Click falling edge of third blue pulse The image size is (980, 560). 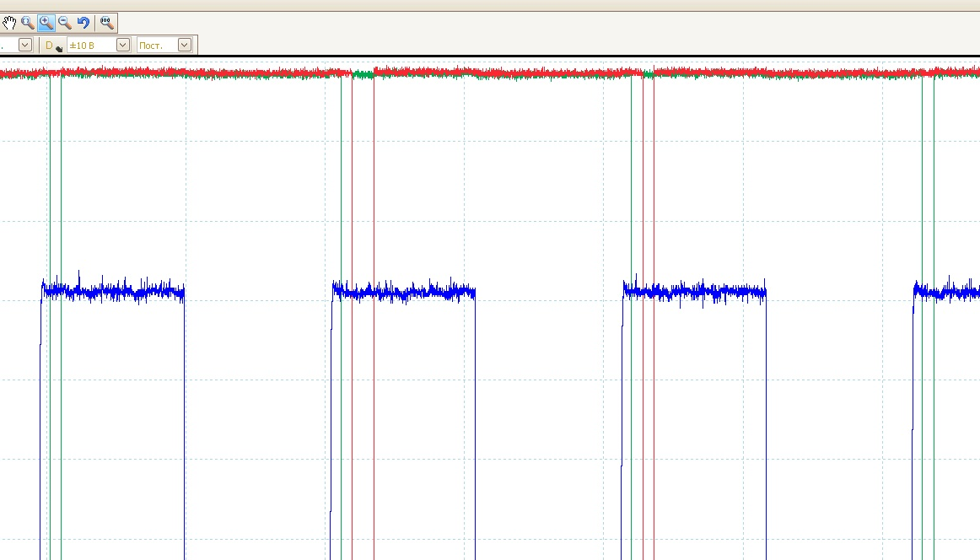[x=766, y=422]
